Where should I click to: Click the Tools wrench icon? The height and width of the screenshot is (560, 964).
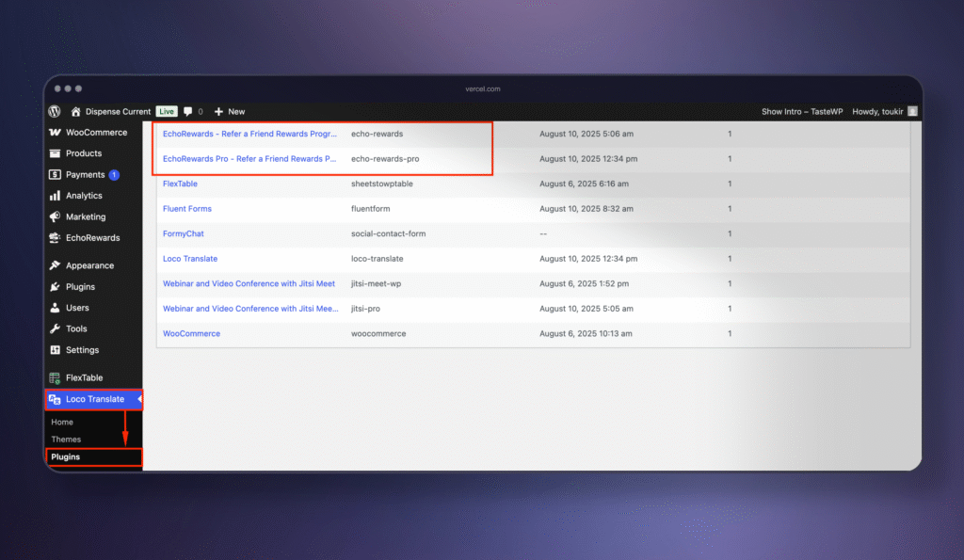tap(55, 328)
